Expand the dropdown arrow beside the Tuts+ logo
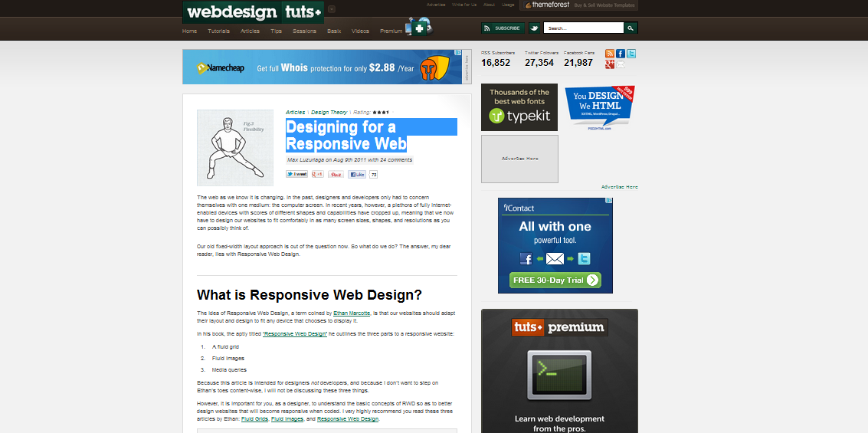 click(332, 9)
